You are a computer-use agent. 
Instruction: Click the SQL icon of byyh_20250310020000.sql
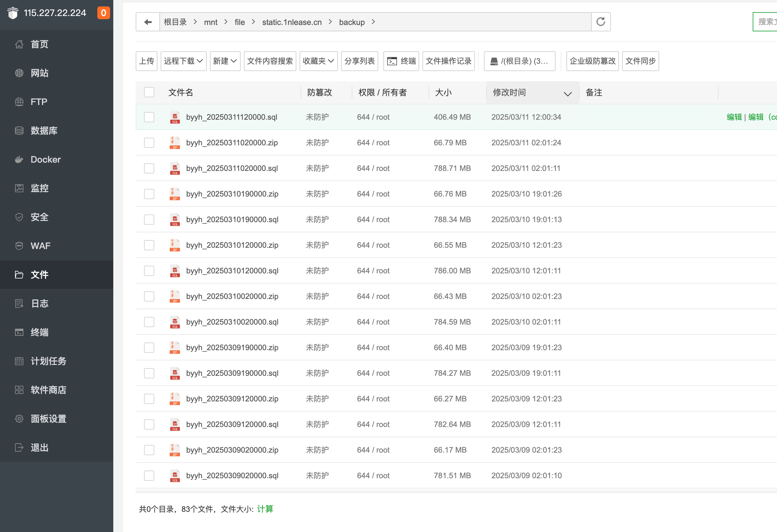point(175,322)
